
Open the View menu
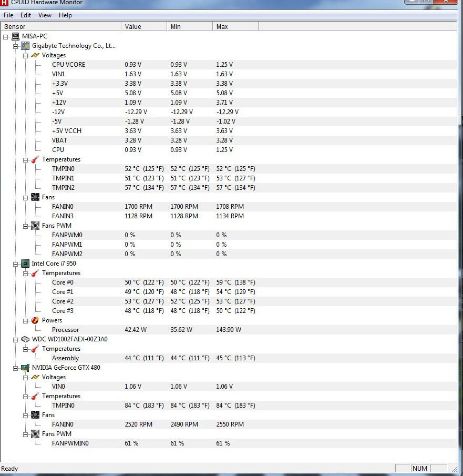coord(45,15)
